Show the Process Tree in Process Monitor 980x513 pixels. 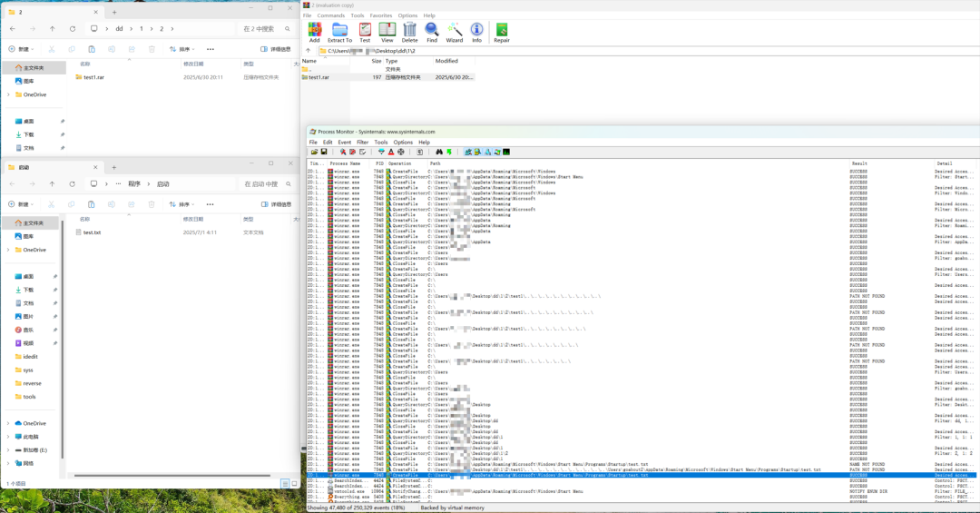pos(420,152)
